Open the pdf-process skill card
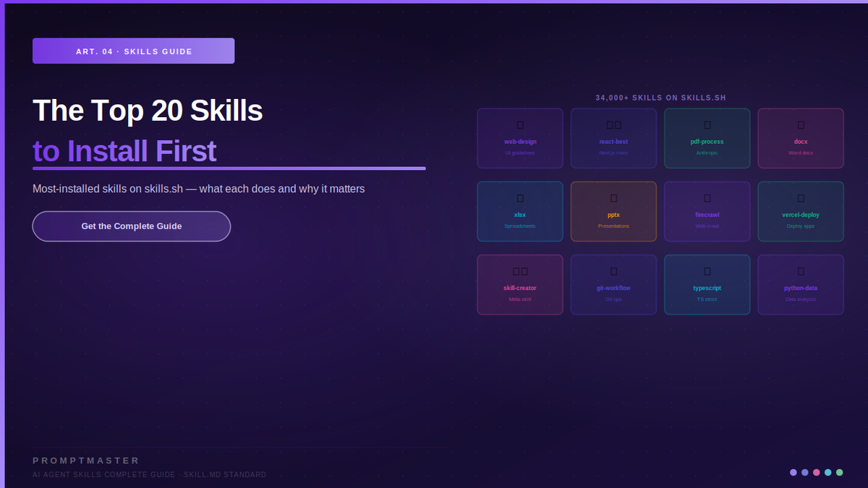Image resolution: width=868 pixels, height=488 pixels. coord(707,138)
